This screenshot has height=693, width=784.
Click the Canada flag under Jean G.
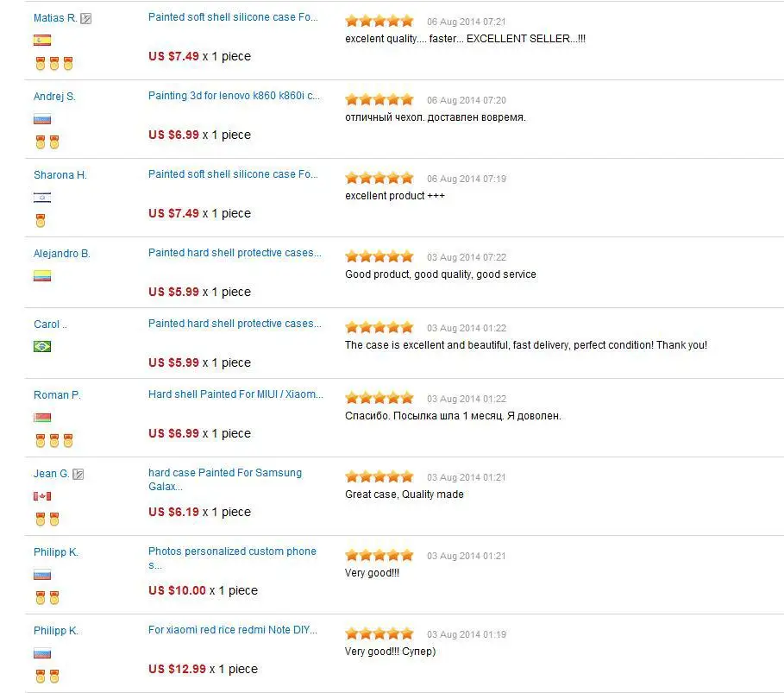(x=42, y=496)
